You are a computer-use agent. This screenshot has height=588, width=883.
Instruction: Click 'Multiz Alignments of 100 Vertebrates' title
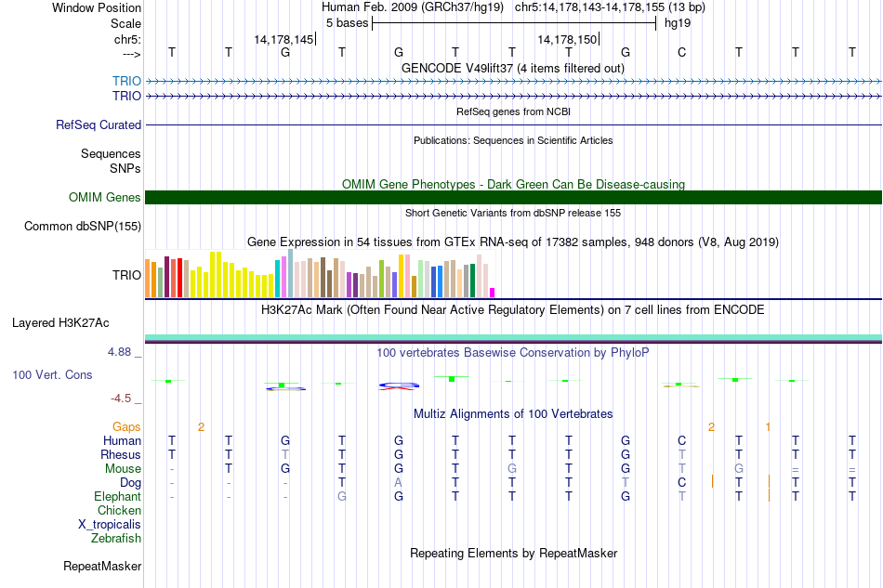point(513,414)
